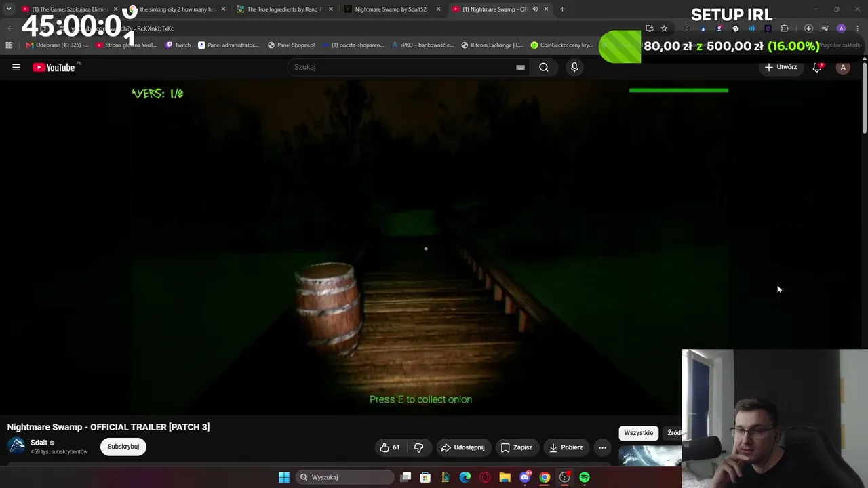Save the video using Zapisz
This screenshot has height=488, width=868.
pos(517,447)
